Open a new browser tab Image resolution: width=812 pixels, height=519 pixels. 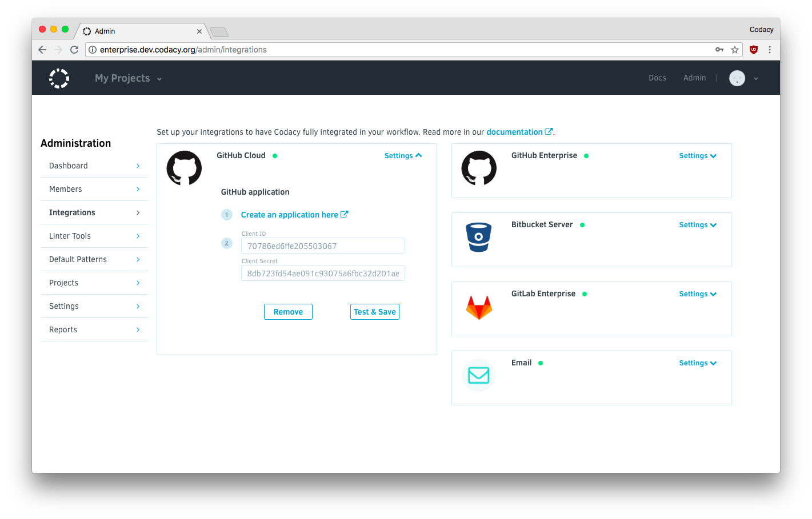pyautogui.click(x=219, y=31)
